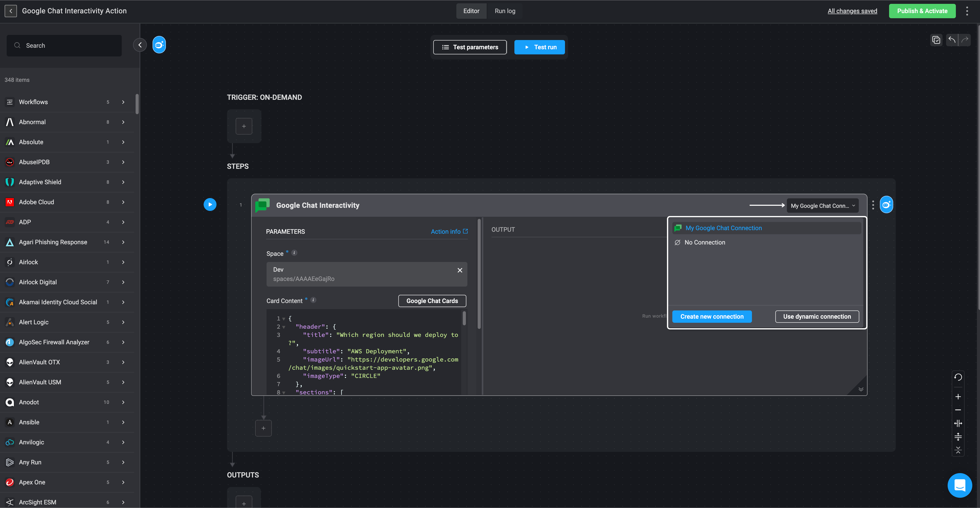Image resolution: width=980 pixels, height=508 pixels.
Task: Click the parameters panel scrollbar
Action: click(479, 273)
